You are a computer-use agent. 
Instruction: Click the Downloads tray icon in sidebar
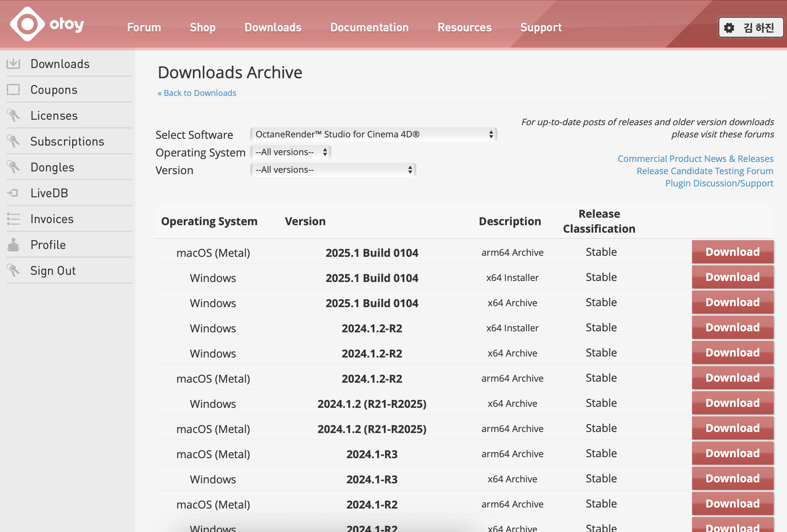click(13, 64)
